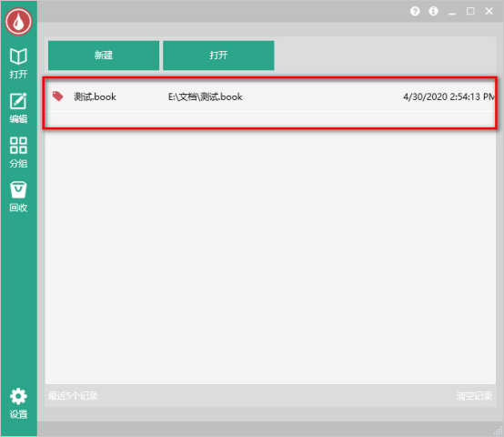Maximize the application window
This screenshot has height=437, width=504.
[470, 11]
